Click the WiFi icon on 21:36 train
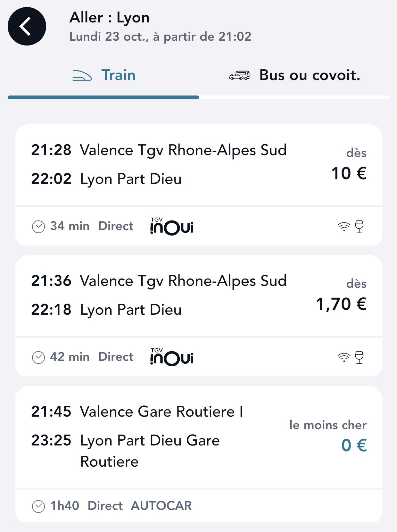The width and height of the screenshot is (397, 532). click(x=344, y=357)
